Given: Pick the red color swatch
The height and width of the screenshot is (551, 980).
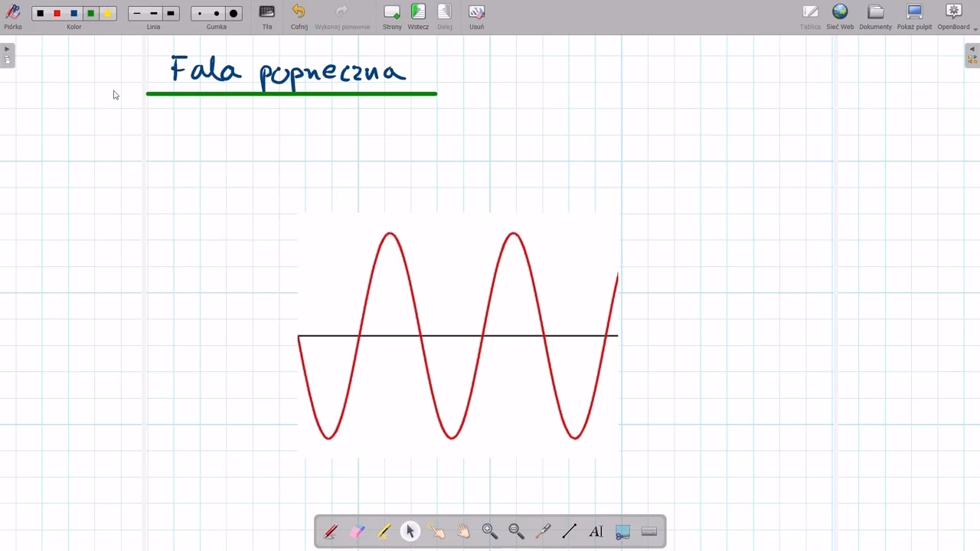Looking at the screenshot, I should point(57,14).
